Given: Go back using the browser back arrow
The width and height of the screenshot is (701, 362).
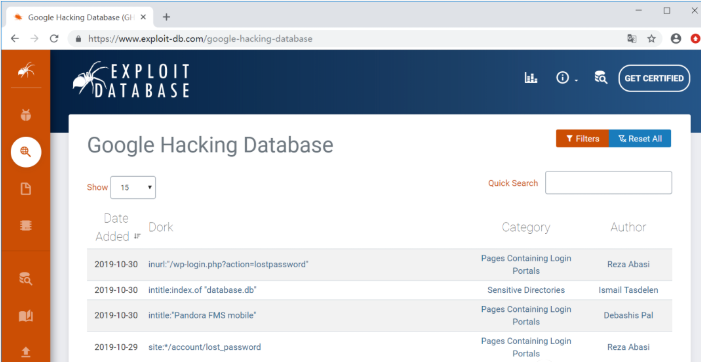Looking at the screenshot, I should (x=15, y=39).
